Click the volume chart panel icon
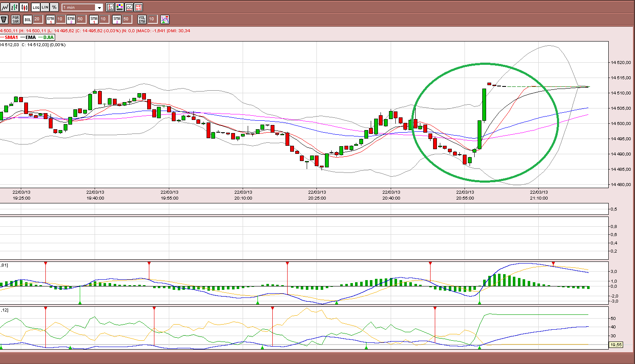Screen dimensions: 635x364 point(129,7)
